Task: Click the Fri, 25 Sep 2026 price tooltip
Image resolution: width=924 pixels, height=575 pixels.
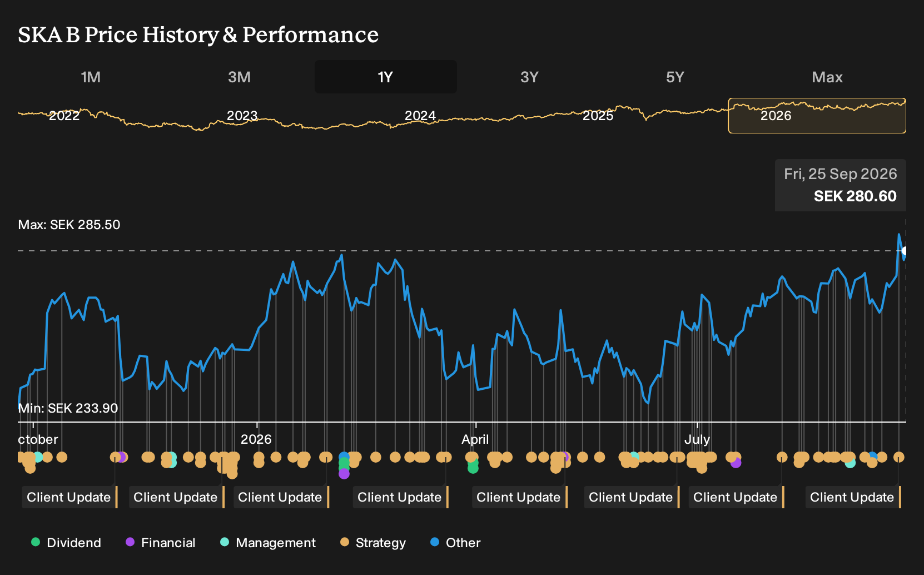Action: pos(841,185)
